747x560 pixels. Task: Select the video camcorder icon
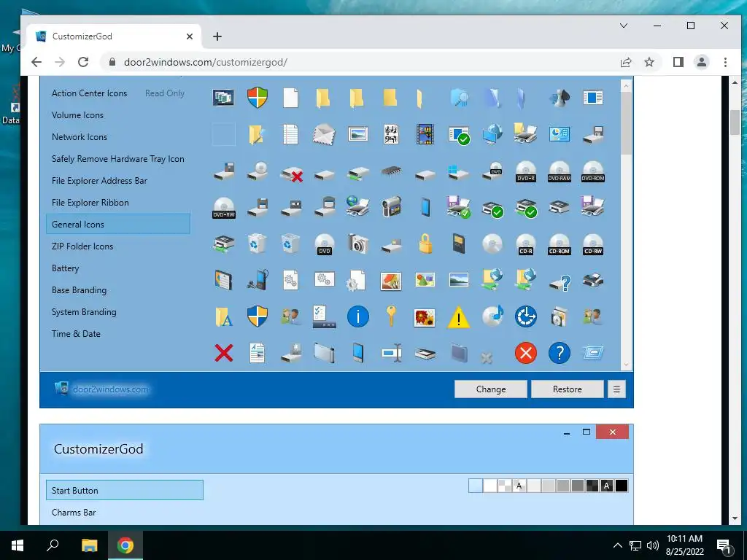click(391, 206)
